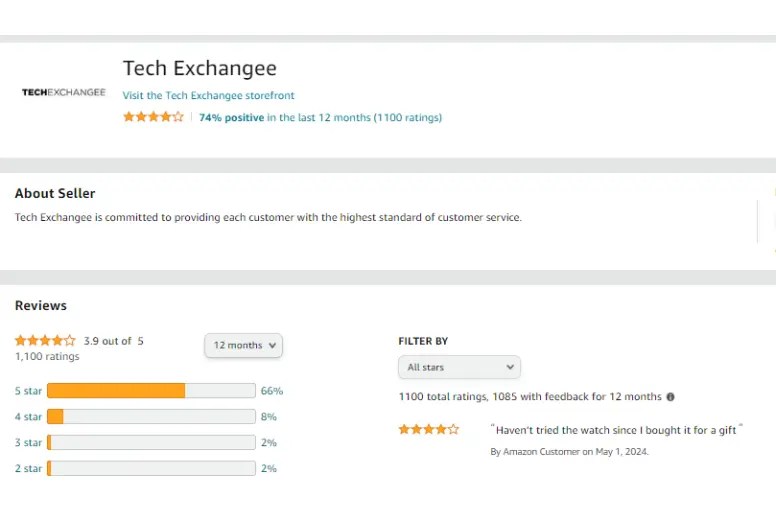Click the 5 star histogram bar
The width and height of the screenshot is (776, 512).
[x=151, y=391]
